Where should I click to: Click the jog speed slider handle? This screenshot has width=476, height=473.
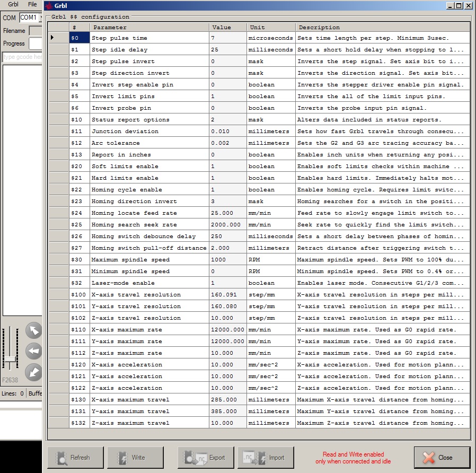(x=10, y=359)
